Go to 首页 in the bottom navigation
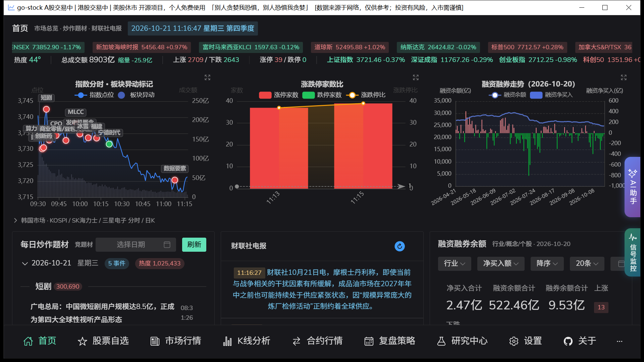Image resolution: width=644 pixels, height=362 pixels. click(x=40, y=341)
